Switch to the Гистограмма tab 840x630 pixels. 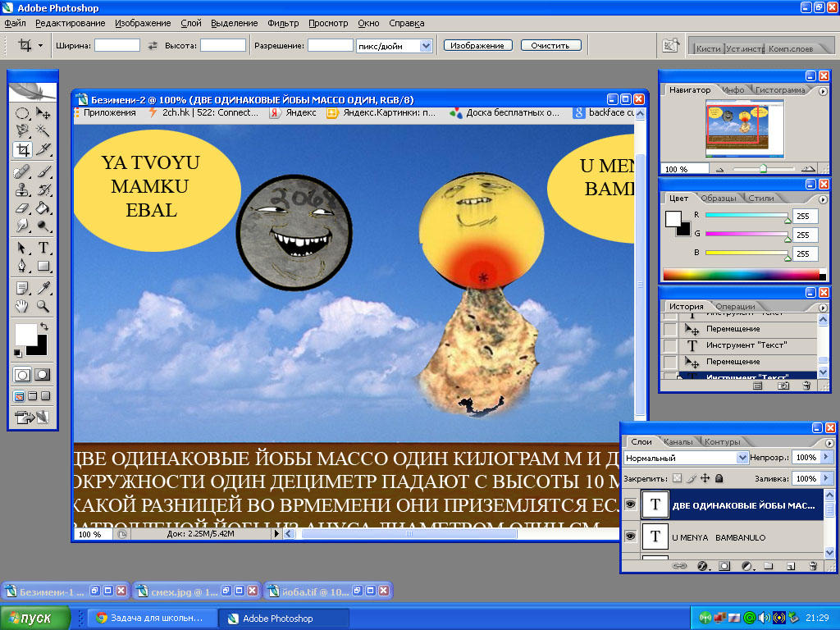[x=780, y=90]
